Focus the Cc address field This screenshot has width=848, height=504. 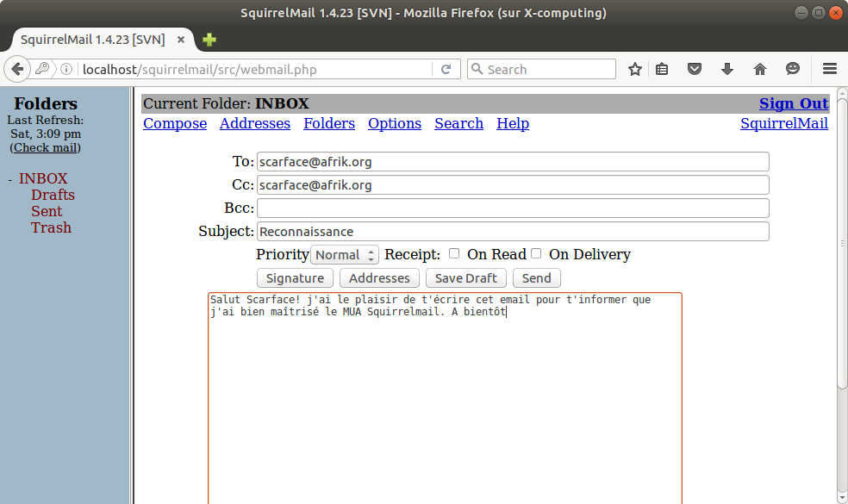(x=513, y=185)
